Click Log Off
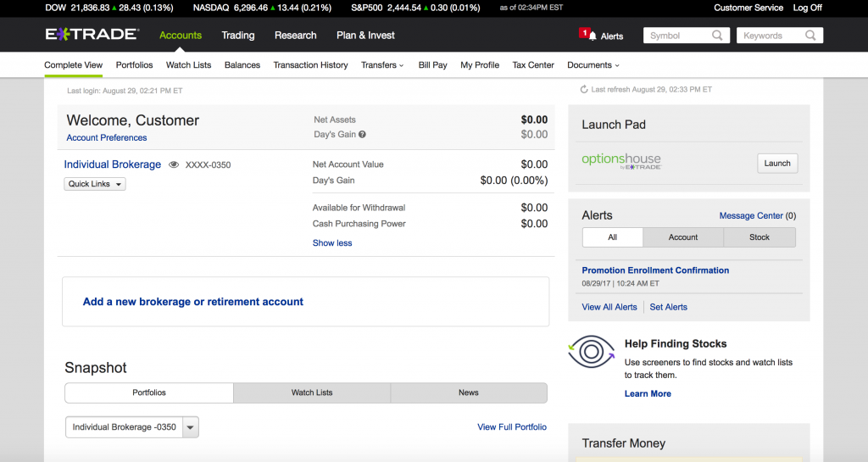The height and width of the screenshot is (462, 868). [x=808, y=8]
